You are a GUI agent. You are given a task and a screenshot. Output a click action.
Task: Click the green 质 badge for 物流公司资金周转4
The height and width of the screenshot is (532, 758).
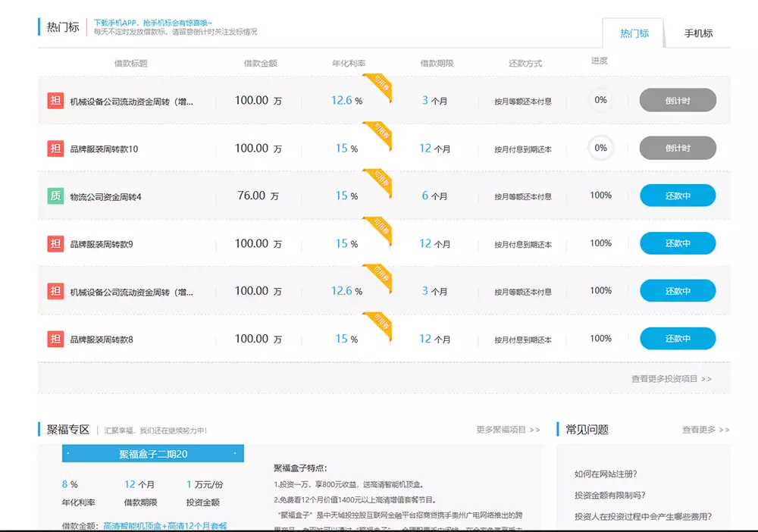click(55, 196)
